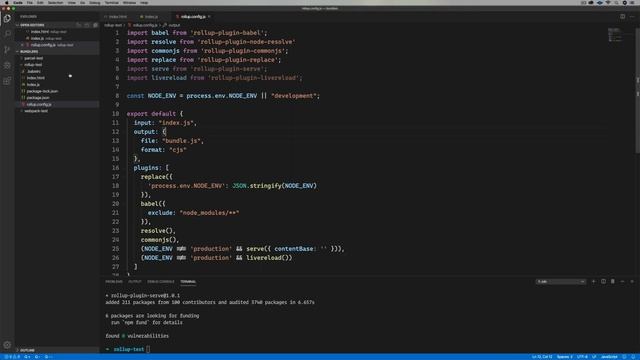Open the Search view in activity bar
The height and width of the screenshot is (360, 640).
(7, 34)
